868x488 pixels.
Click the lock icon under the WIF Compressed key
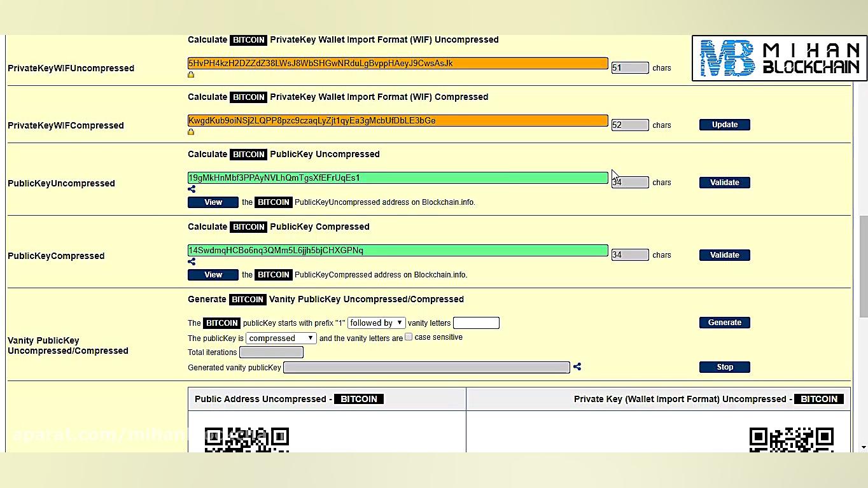click(191, 132)
